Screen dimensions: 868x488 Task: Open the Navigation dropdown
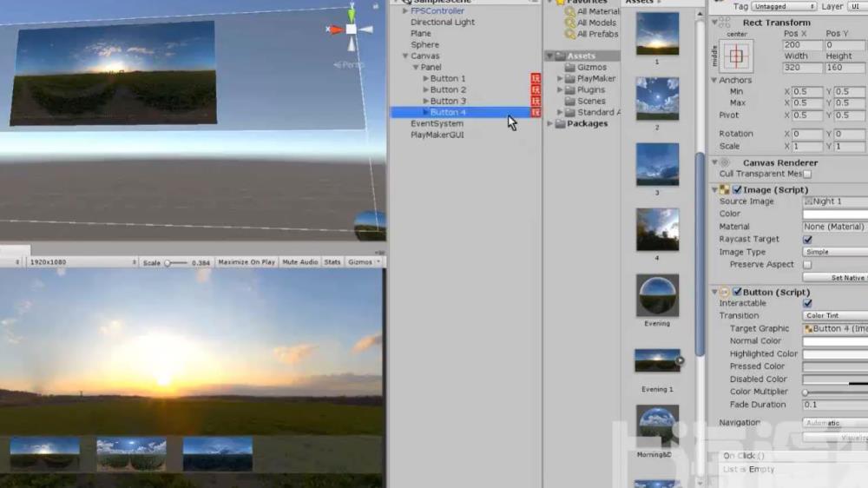tap(835, 423)
